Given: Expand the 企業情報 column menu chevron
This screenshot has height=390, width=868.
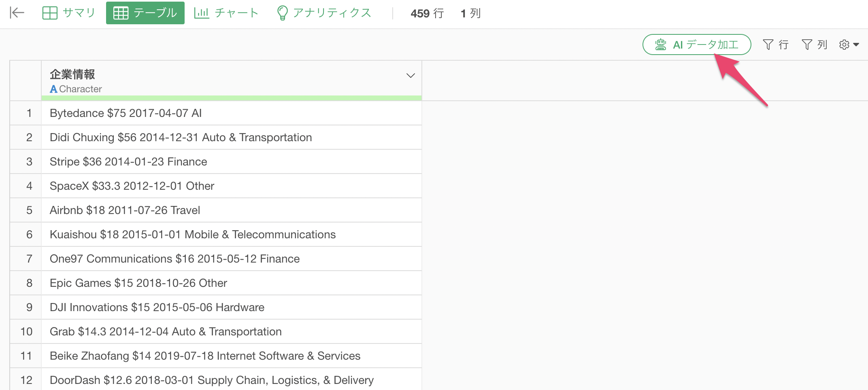Looking at the screenshot, I should coord(411,76).
